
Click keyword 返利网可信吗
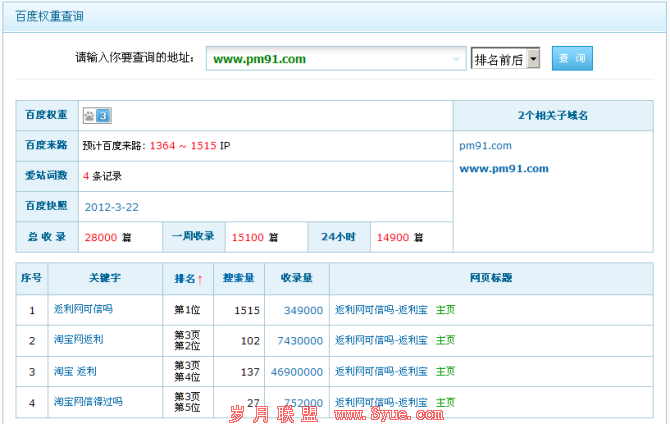click(x=83, y=309)
